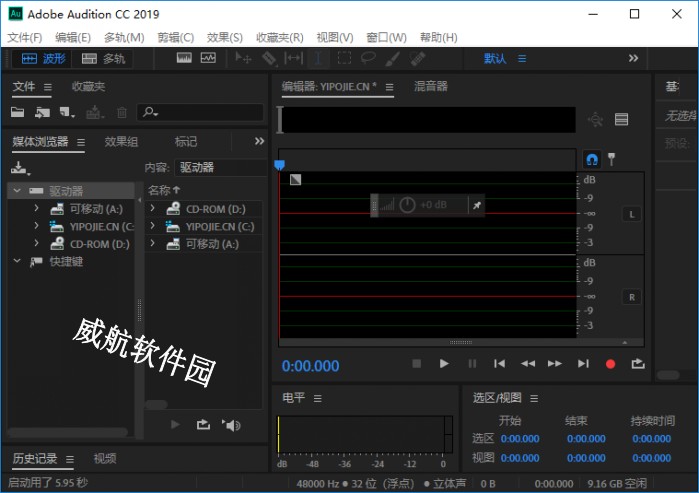This screenshot has width=699, height=493.
Task: Click the Insert into Multitrack icon
Action: coord(95,113)
